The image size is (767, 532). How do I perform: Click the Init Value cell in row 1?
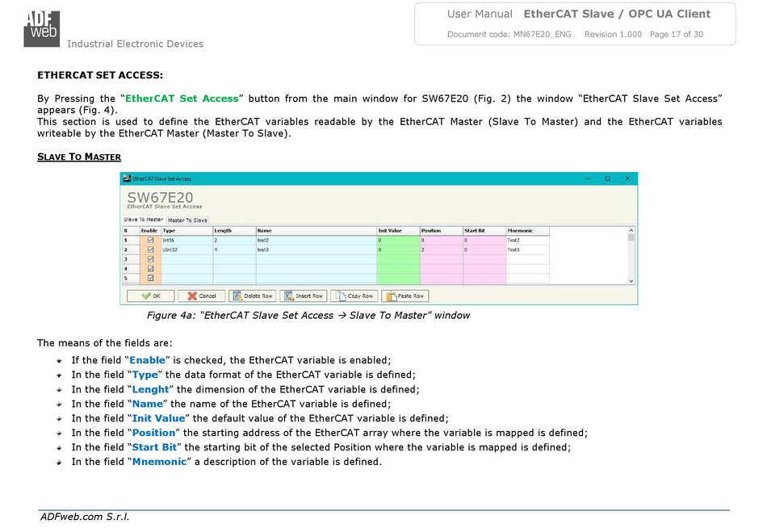tap(397, 241)
